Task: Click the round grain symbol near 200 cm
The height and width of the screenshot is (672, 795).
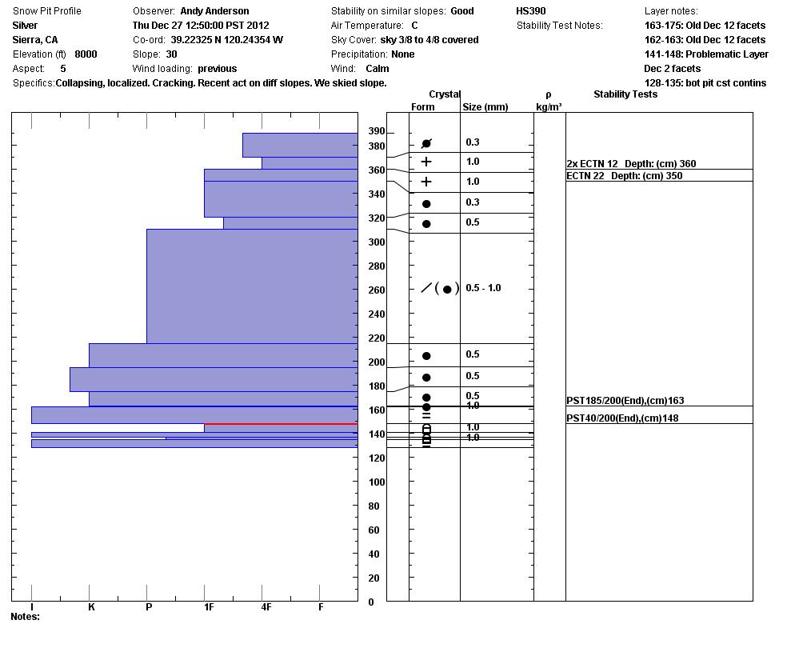Action: pyautogui.click(x=426, y=355)
